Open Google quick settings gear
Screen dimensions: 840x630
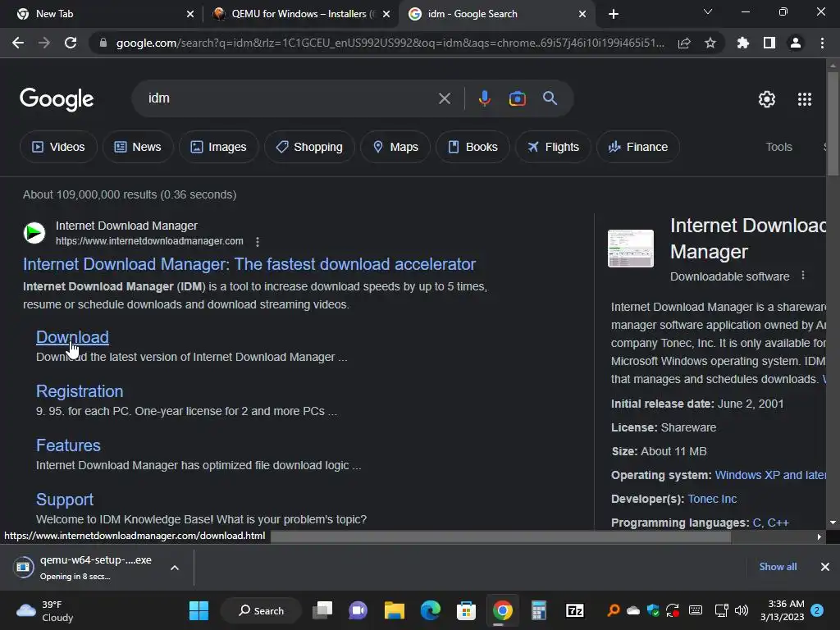coord(767,99)
